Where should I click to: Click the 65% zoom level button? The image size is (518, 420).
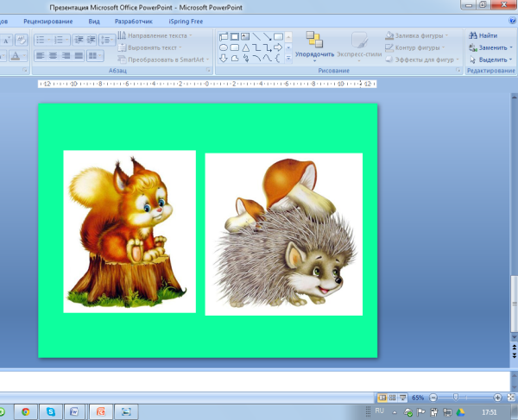[418, 398]
